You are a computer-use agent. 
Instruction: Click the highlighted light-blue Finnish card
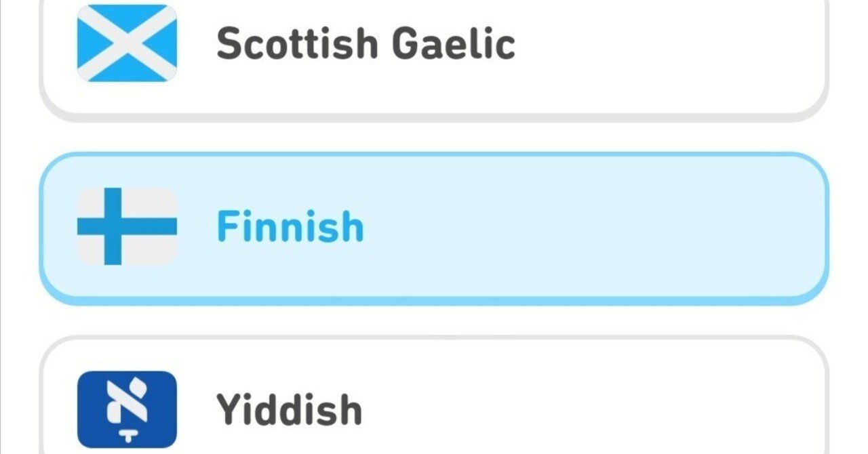434,226
